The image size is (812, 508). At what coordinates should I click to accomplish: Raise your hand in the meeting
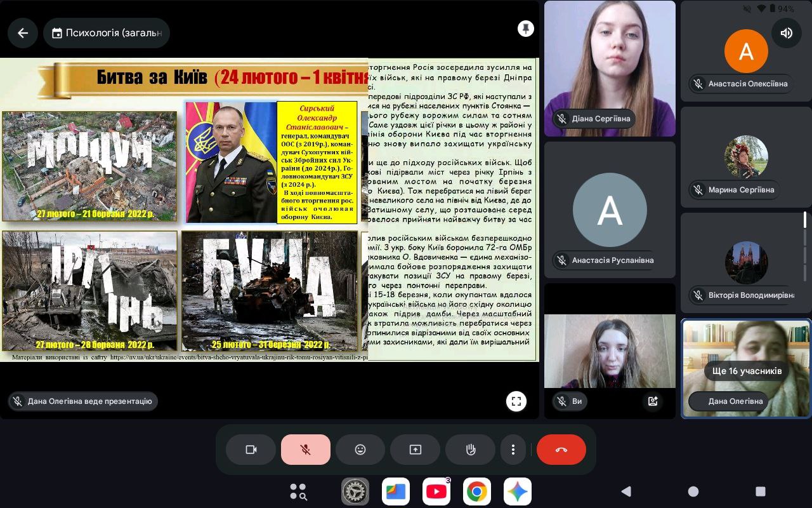(470, 450)
